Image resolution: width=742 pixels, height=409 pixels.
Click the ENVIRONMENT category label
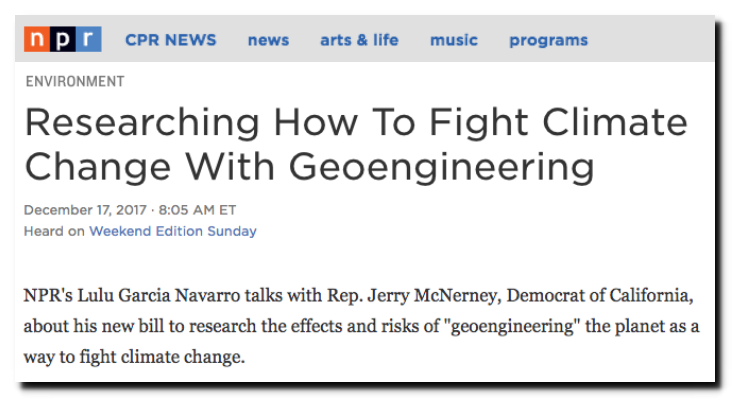point(75,81)
